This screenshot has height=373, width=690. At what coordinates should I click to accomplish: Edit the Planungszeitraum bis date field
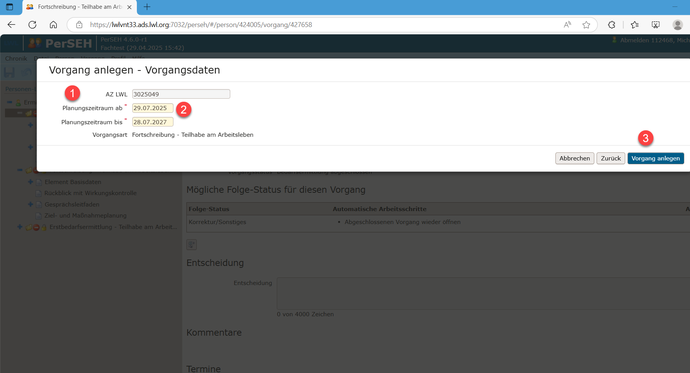point(153,122)
